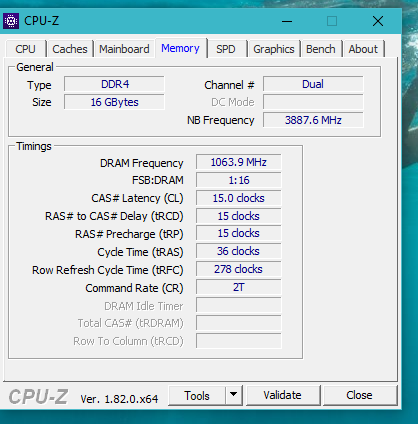Click the 2T Command Rate value

click(x=239, y=287)
